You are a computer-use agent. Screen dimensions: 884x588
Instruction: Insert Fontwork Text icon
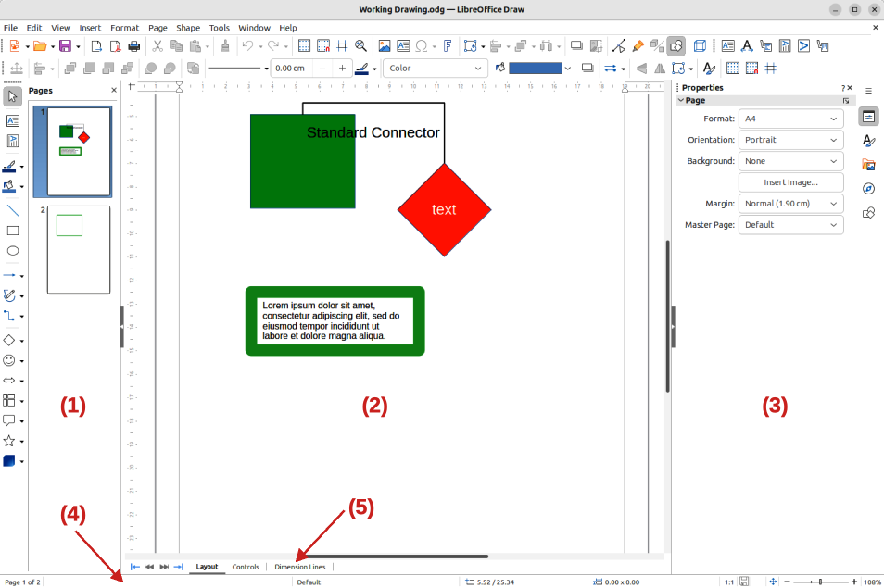click(447, 46)
